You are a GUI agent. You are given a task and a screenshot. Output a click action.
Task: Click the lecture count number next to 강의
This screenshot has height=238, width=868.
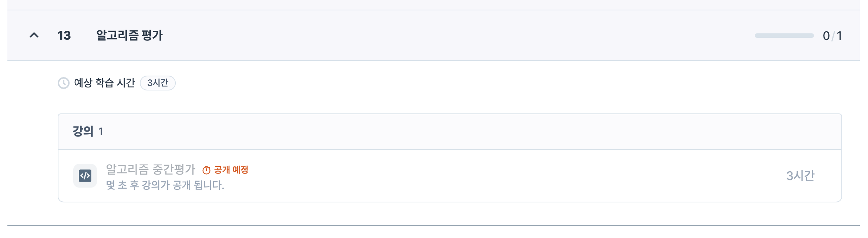tap(100, 132)
